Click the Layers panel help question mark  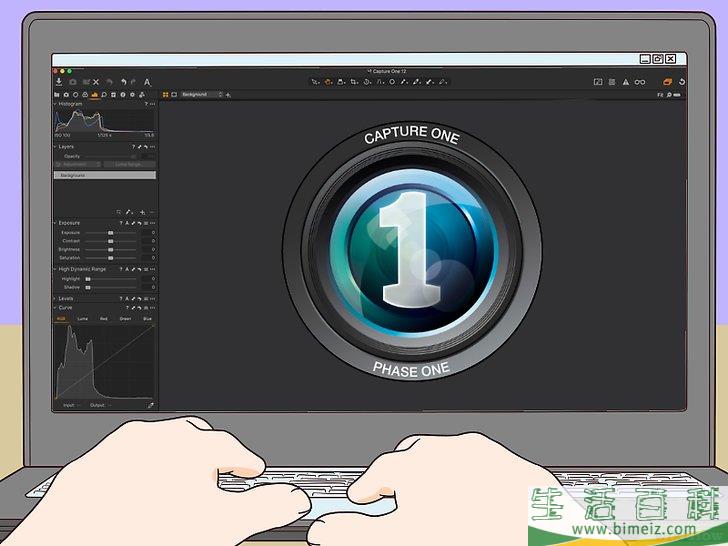133,147
